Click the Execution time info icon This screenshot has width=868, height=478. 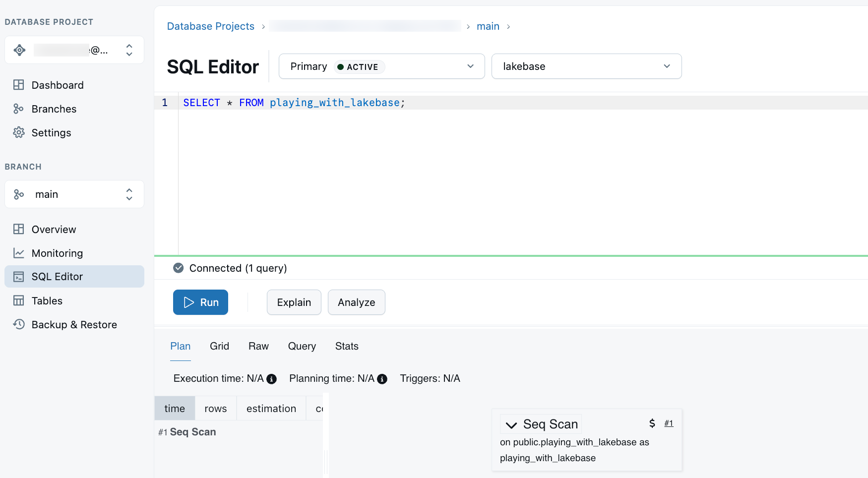point(271,379)
